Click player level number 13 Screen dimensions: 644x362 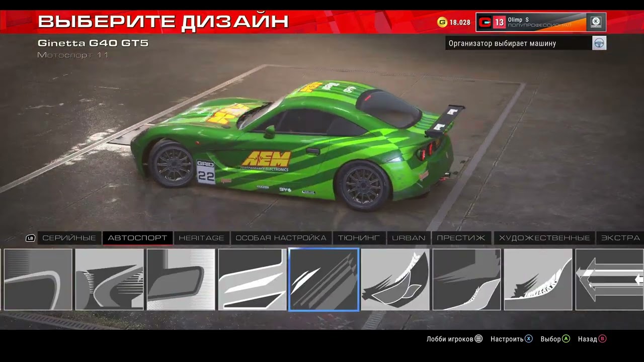click(499, 23)
